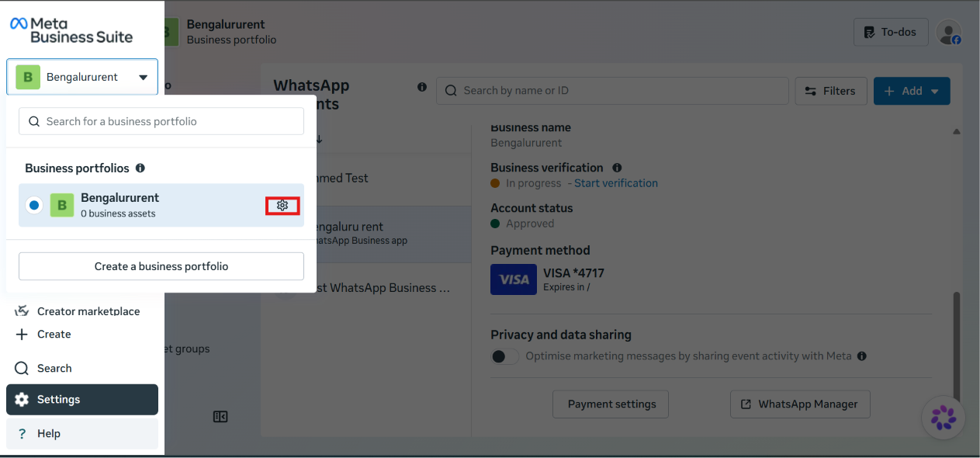
Task: Open Creator marketplace in sidebar
Action: click(x=82, y=311)
